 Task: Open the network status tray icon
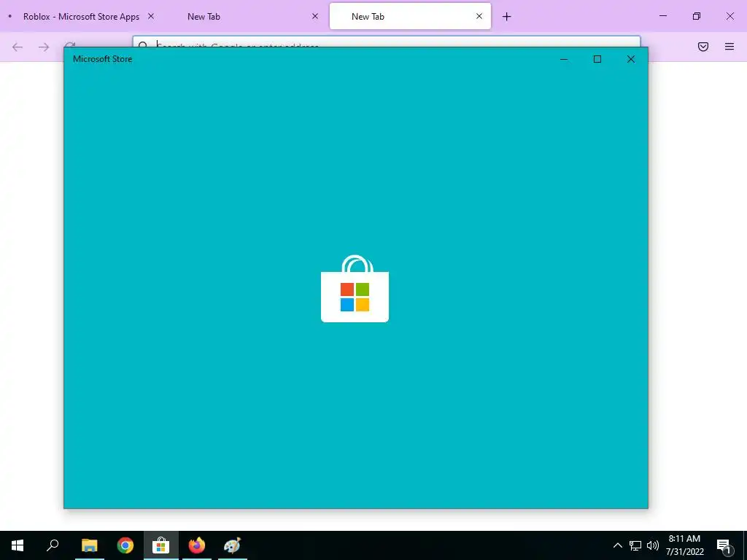coord(635,545)
